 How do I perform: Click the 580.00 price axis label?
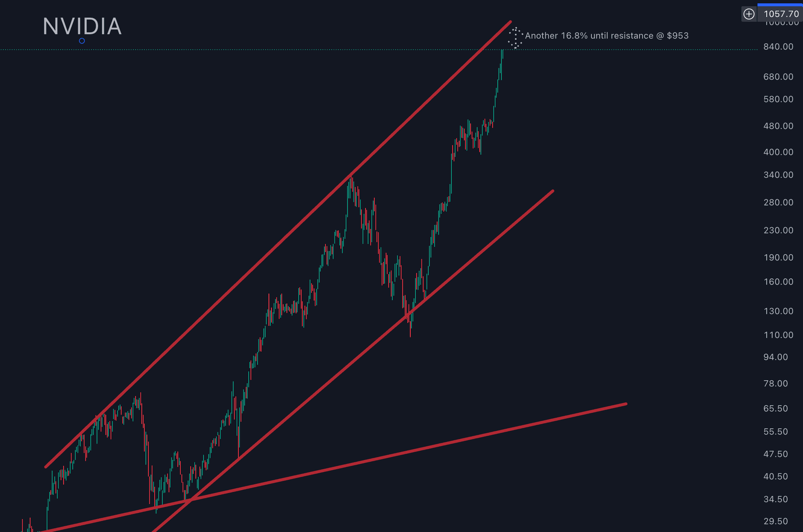(778, 100)
